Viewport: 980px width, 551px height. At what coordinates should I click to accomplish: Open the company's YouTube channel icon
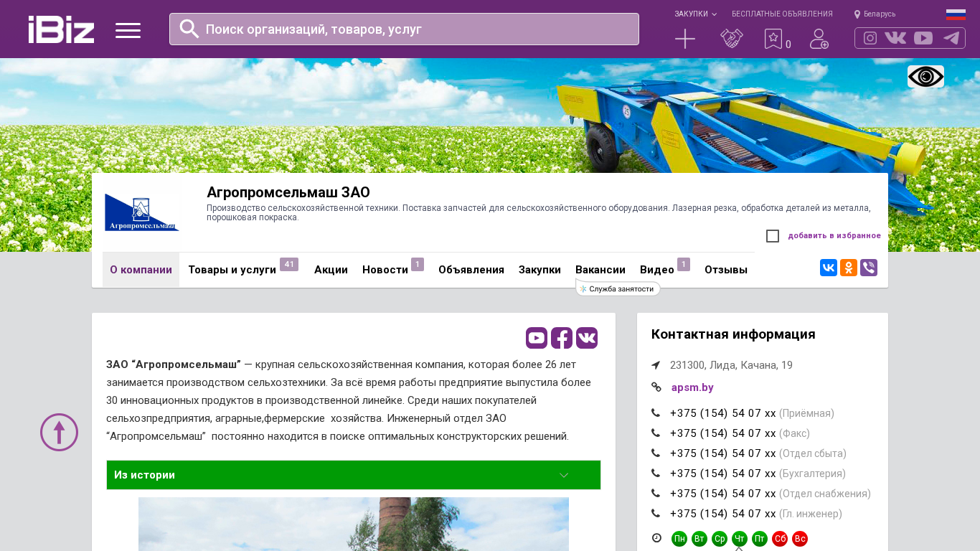point(537,338)
